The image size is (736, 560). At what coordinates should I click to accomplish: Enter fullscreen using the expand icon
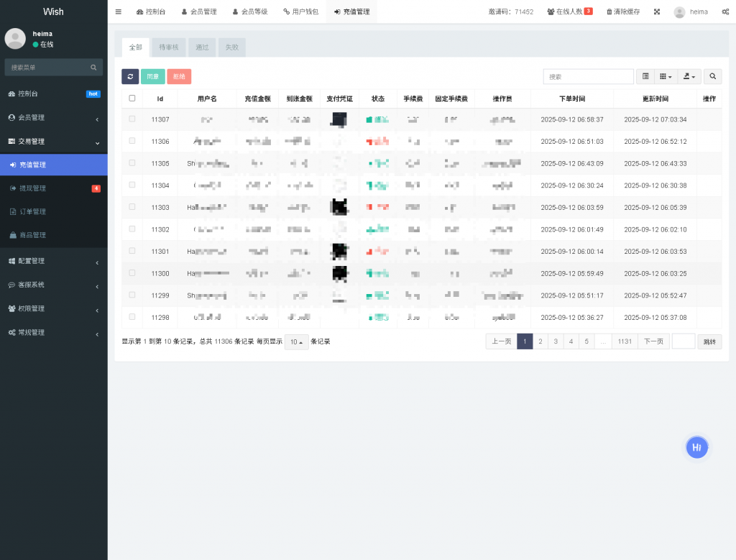tap(657, 12)
